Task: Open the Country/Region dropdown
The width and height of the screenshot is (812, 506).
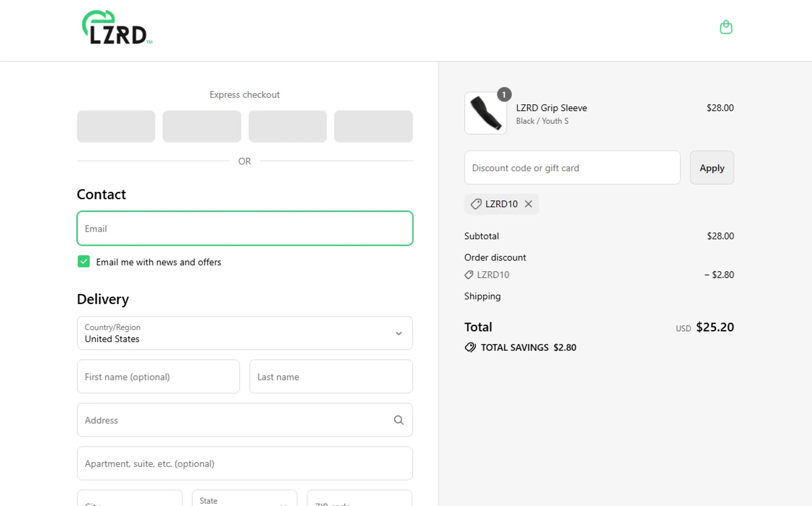Action: 245,333
